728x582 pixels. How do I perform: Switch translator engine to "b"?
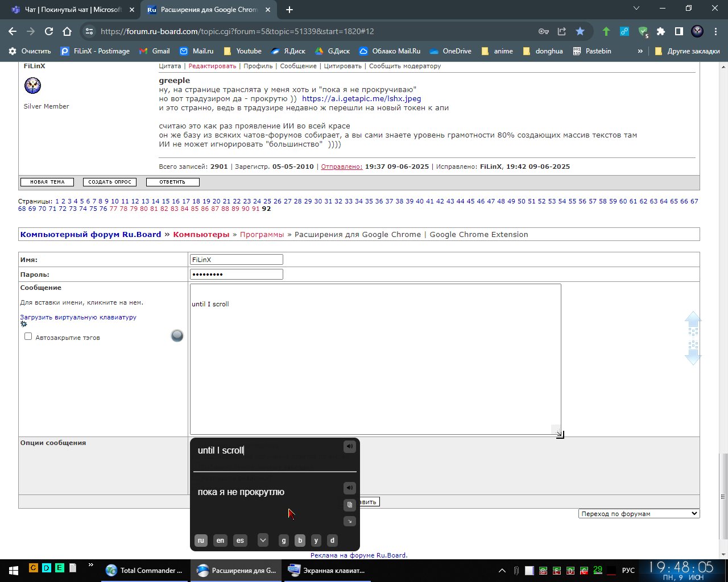(x=300, y=541)
